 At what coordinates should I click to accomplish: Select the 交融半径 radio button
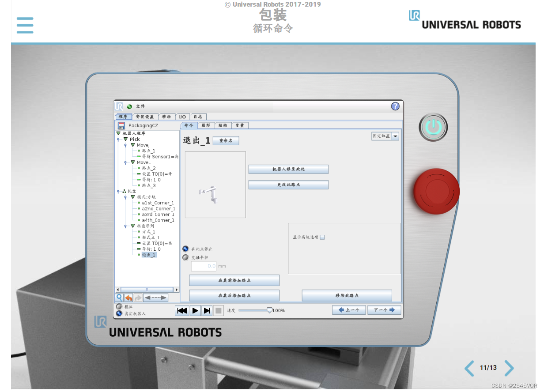click(185, 257)
